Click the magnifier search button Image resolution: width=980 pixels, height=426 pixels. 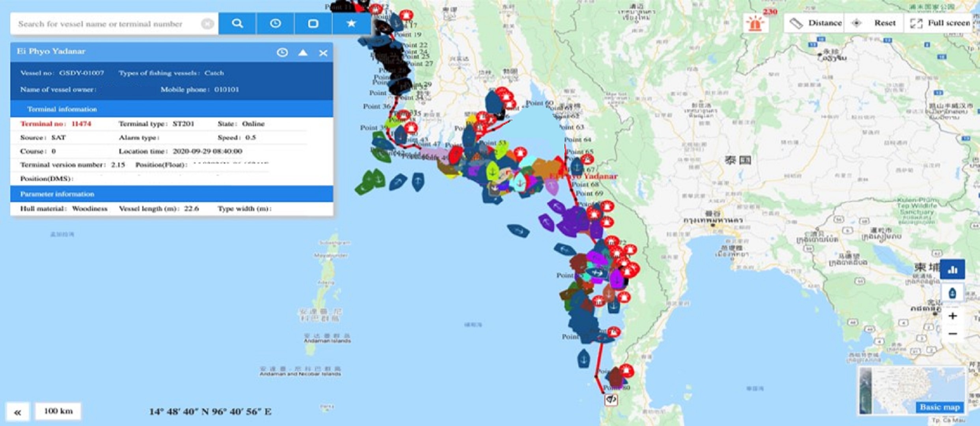click(237, 24)
